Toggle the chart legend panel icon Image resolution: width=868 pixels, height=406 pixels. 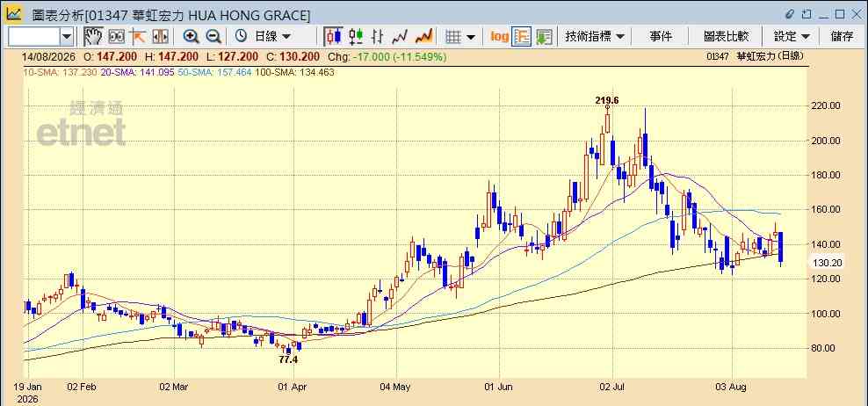click(522, 37)
